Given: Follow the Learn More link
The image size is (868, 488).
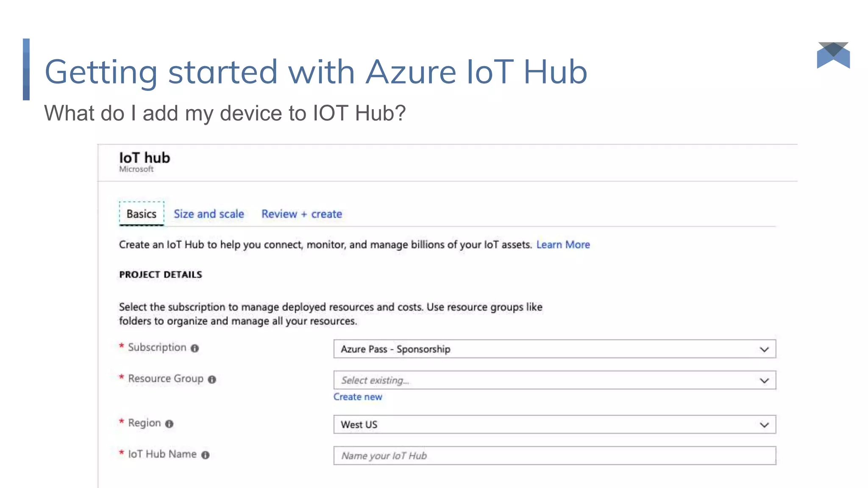Looking at the screenshot, I should (x=563, y=244).
